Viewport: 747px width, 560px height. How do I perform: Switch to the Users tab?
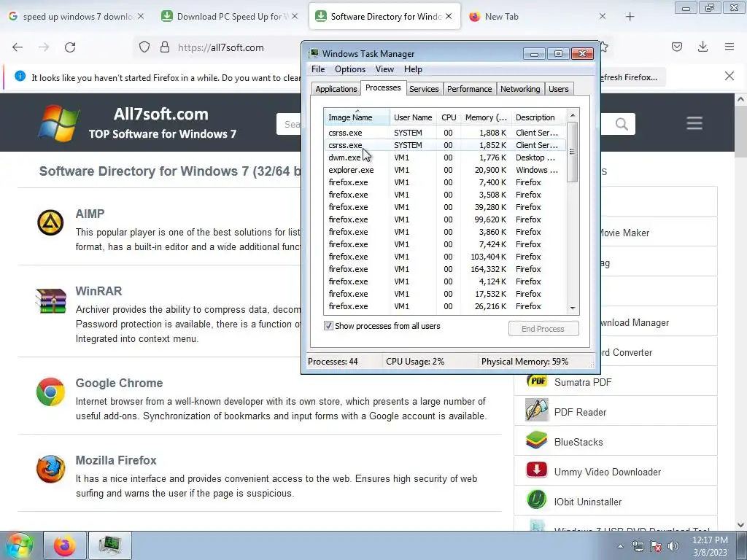point(558,89)
